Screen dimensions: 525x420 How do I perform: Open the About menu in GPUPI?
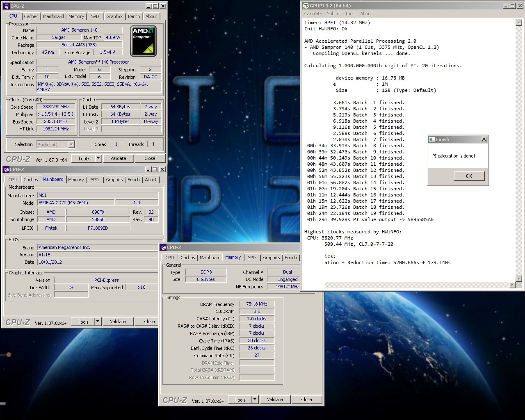[x=366, y=14]
